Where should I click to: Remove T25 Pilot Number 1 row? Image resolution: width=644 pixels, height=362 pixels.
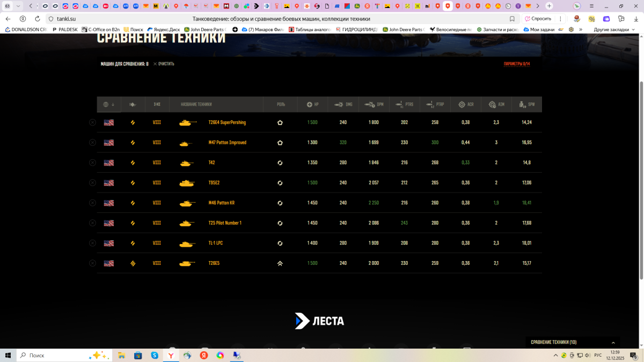[x=92, y=223]
